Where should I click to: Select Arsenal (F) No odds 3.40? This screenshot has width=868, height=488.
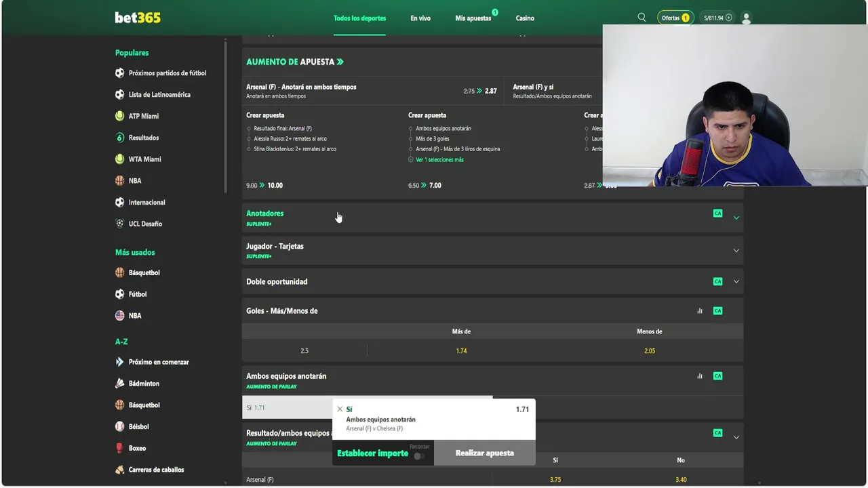[x=681, y=480]
